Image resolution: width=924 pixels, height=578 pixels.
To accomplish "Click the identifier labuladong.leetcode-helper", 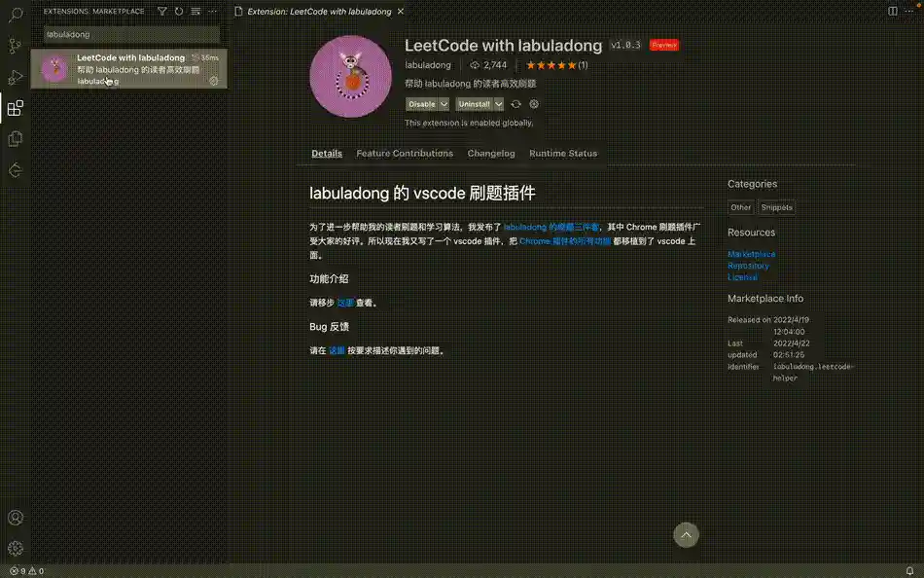I will tap(813, 372).
